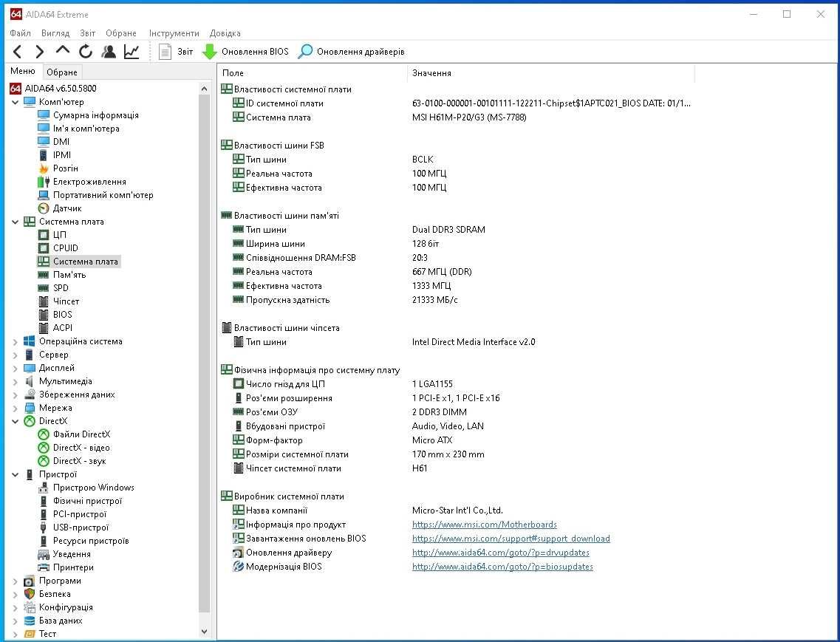Image resolution: width=840 pixels, height=642 pixels.
Task: Select Файли DirectX tree item
Action: click(75, 434)
